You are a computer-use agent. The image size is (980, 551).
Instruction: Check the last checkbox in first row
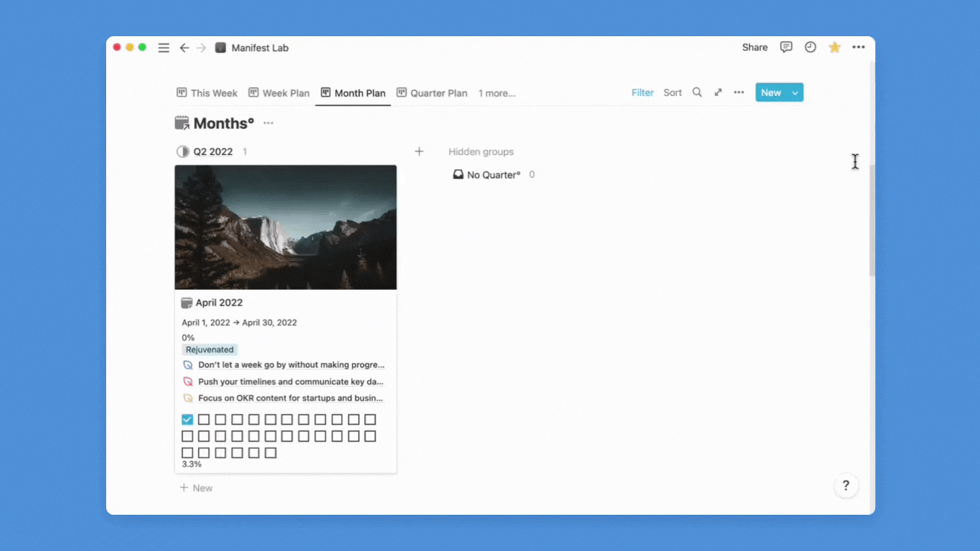[370, 420]
